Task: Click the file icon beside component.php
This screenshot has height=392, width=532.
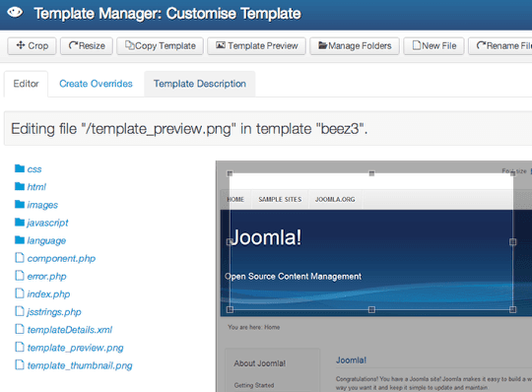Action: point(20,258)
